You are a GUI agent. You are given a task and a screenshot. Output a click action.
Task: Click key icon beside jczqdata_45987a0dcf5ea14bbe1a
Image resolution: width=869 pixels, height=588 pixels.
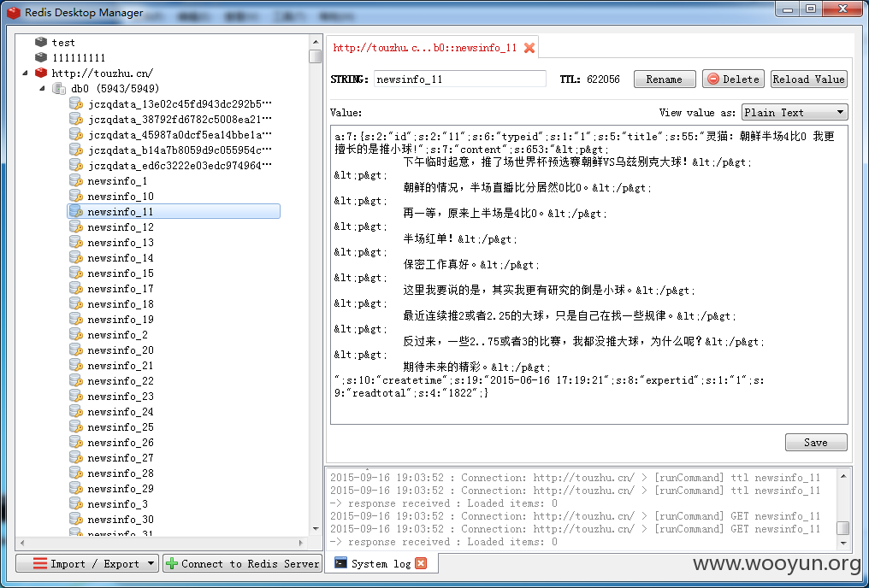tap(76, 134)
